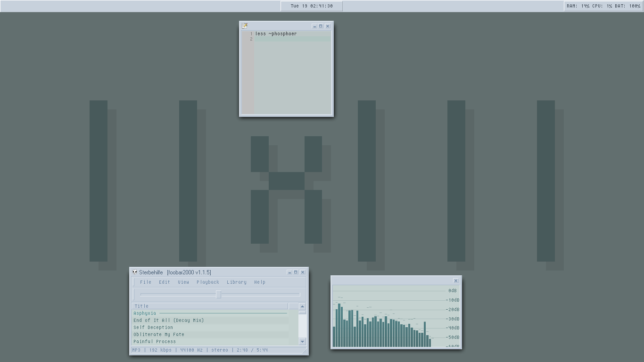
Task: Click the resize grip of foobar2000 window
Action: [x=304, y=351]
